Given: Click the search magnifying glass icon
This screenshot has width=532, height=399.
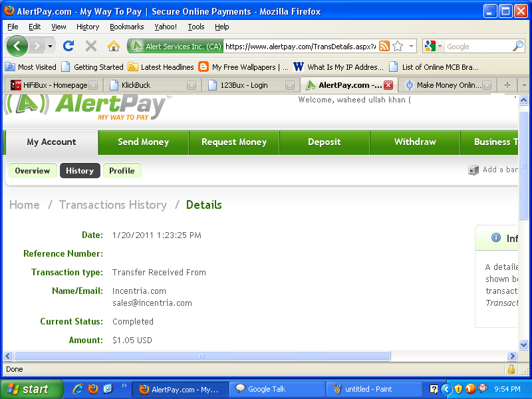Looking at the screenshot, I should [x=518, y=46].
